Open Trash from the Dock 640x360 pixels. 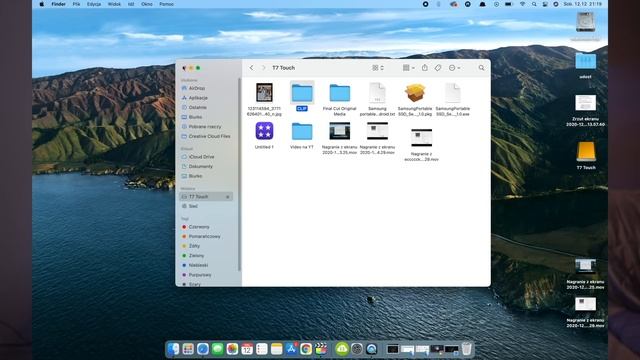pos(467,349)
